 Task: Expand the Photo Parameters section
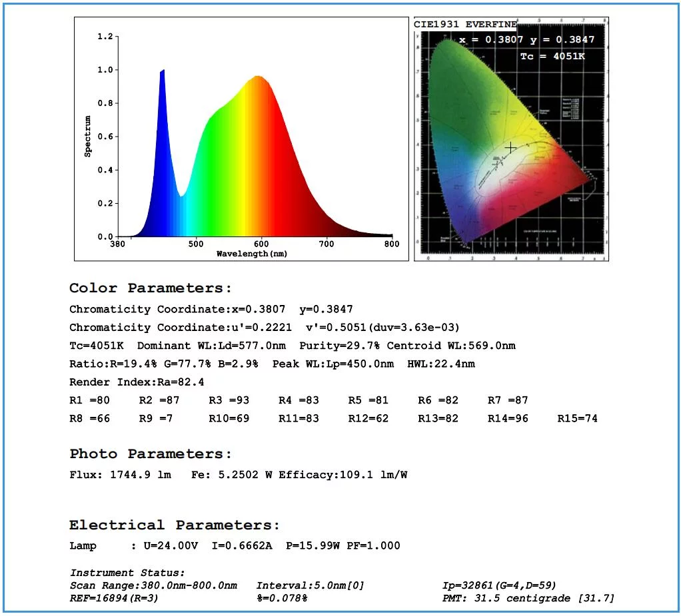(149, 454)
